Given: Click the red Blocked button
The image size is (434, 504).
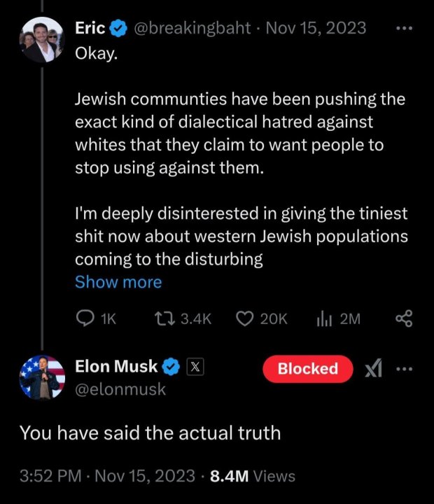Looking at the screenshot, I should click(308, 369).
